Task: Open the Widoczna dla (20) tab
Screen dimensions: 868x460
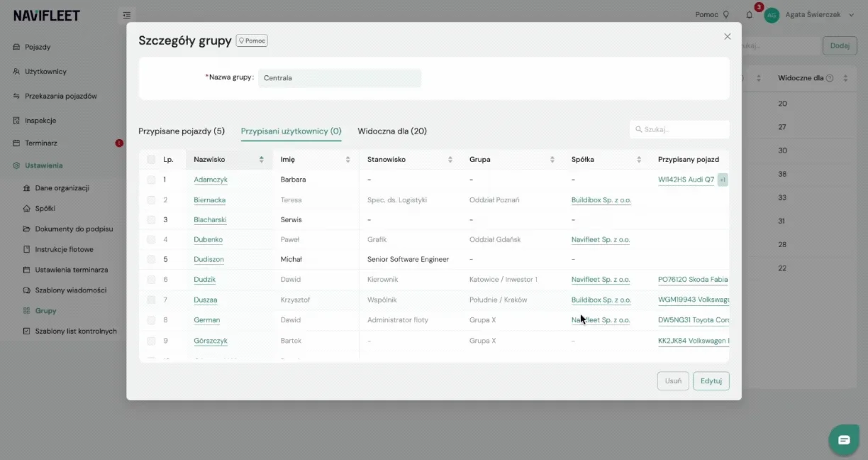Action: [x=392, y=131]
